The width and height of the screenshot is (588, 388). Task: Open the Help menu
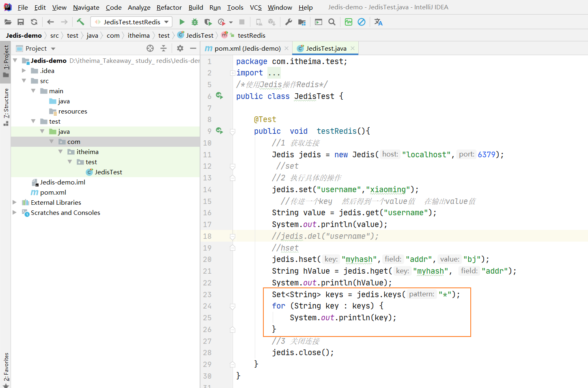(306, 7)
